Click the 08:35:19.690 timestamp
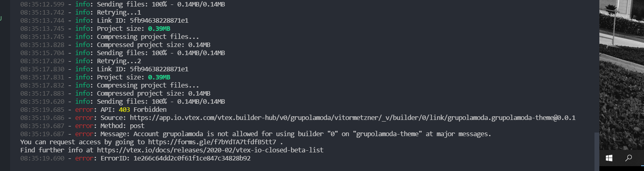 click(42, 158)
